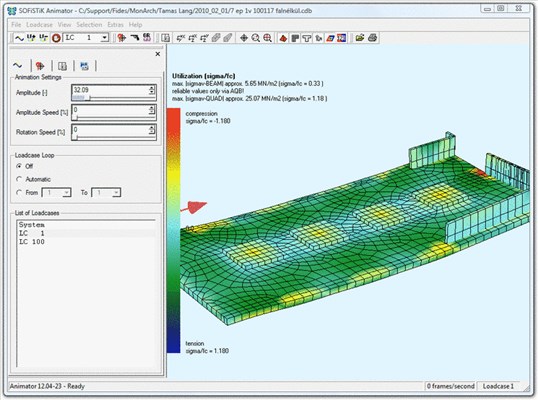This screenshot has width=538, height=400.
Task: Click the Amplitude spinner arrows
Action: 152,90
